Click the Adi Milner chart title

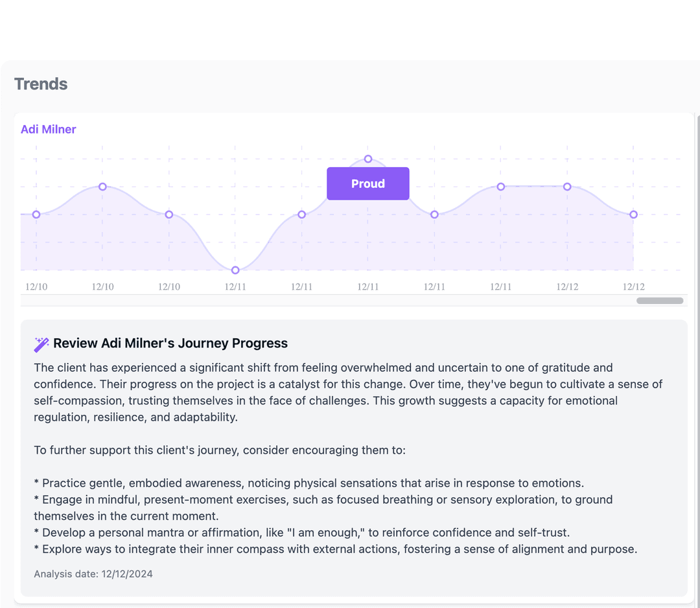pos(49,130)
